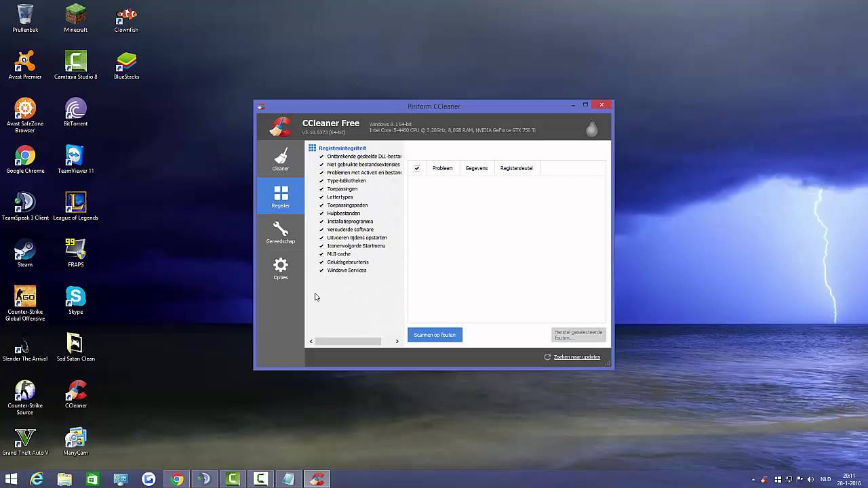Select the Register sidebar section

[x=280, y=196]
